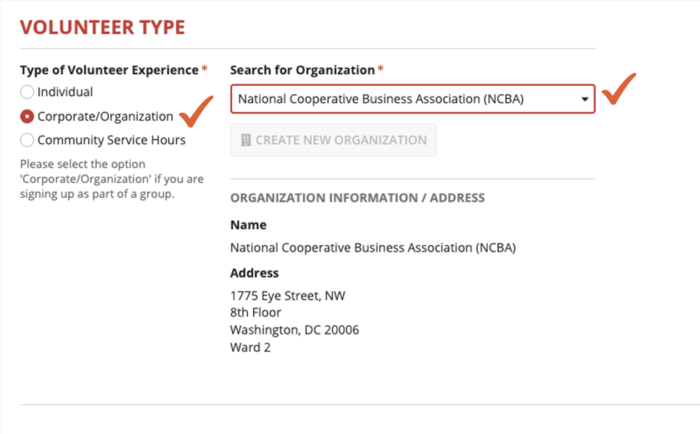Click red asterisk after Search for Organization
This screenshot has height=434, width=700.
point(380,70)
